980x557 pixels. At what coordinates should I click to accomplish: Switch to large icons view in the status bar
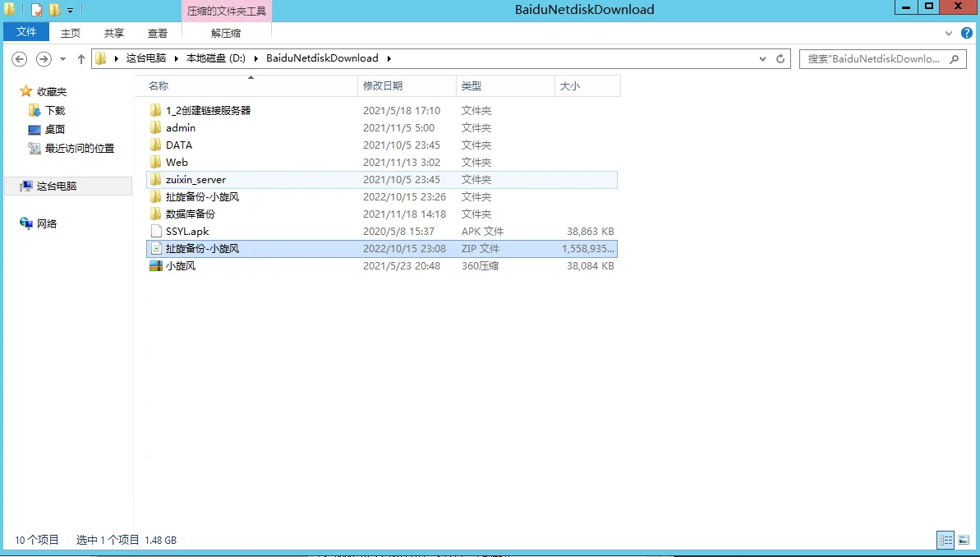(964, 540)
